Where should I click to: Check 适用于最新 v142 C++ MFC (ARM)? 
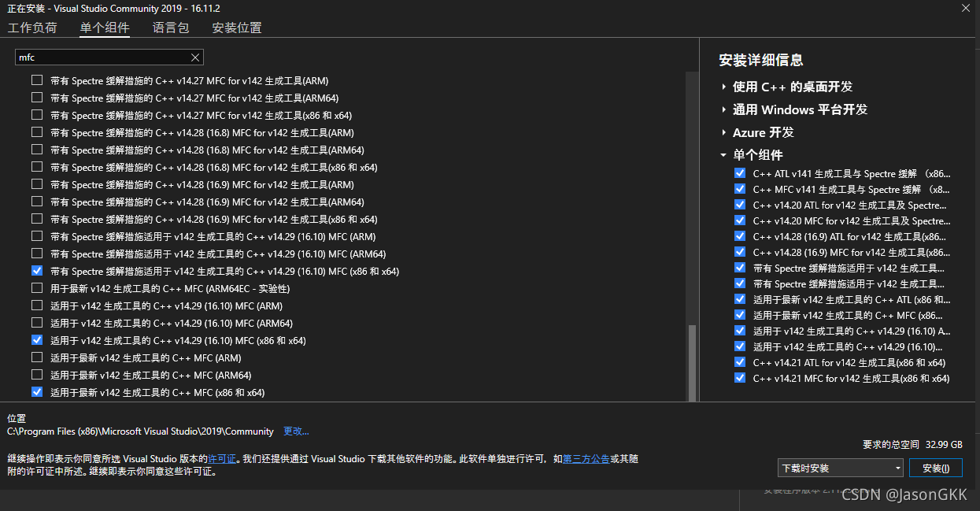tap(37, 357)
